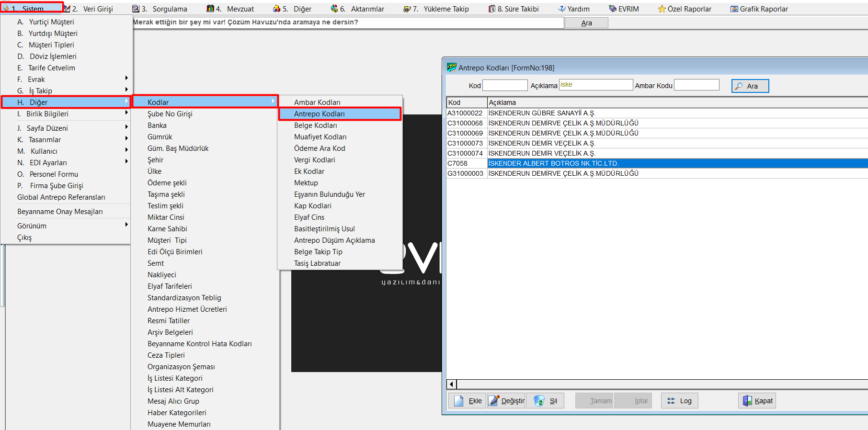Expand the İş Takip submenu arrow
The width and height of the screenshot is (868, 430).
126,90
